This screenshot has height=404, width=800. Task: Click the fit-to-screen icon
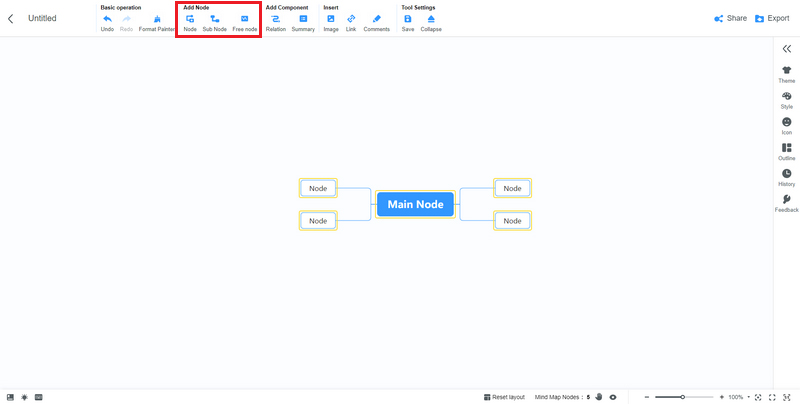[x=786, y=397]
